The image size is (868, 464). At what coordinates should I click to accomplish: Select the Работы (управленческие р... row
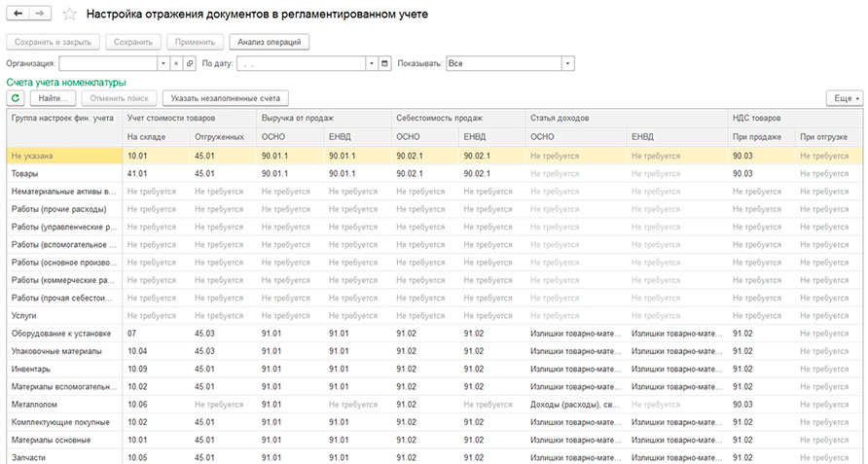[435, 227]
